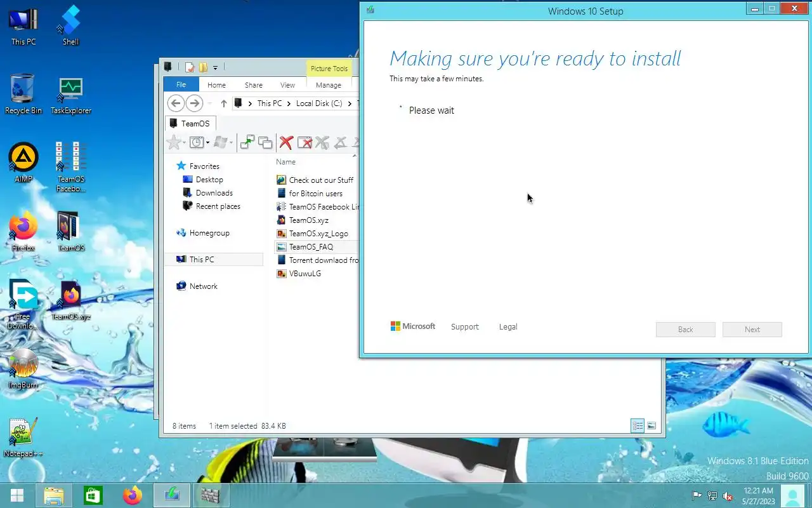
Task: Click the window-with-red-X toolbar icon
Action: point(304,142)
